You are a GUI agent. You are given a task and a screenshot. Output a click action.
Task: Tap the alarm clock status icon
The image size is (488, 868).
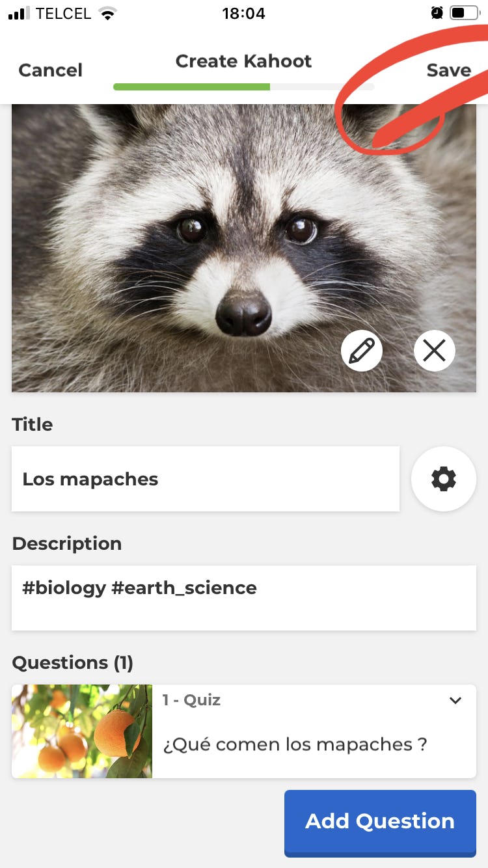tap(437, 13)
